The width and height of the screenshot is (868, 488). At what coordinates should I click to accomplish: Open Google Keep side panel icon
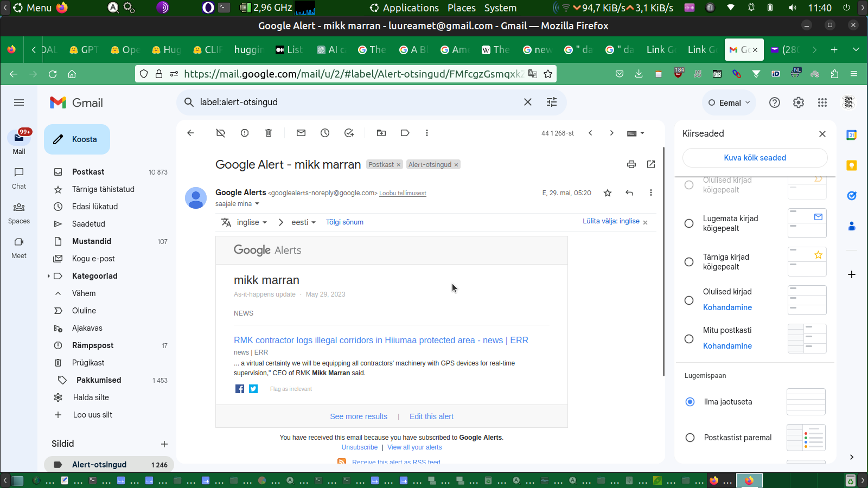point(852,165)
